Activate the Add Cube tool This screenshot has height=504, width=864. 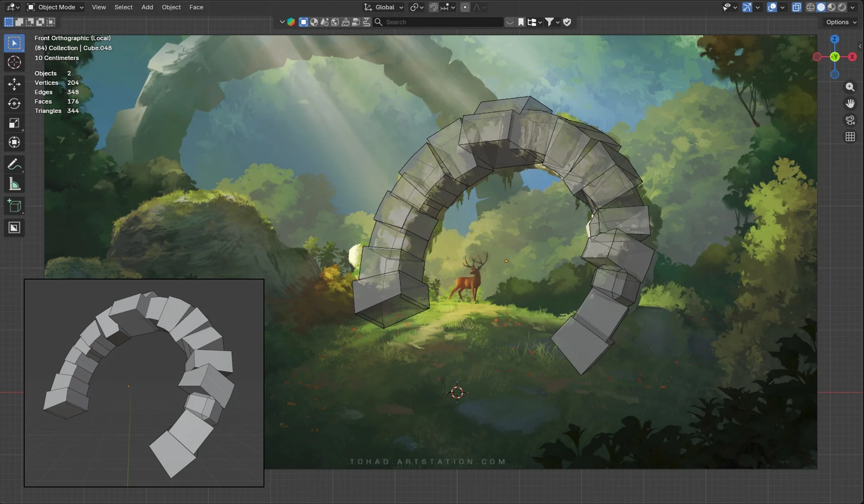tap(14, 206)
